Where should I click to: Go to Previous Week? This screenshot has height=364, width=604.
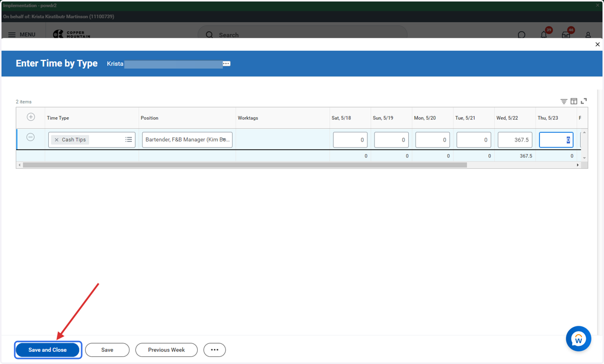tap(167, 350)
